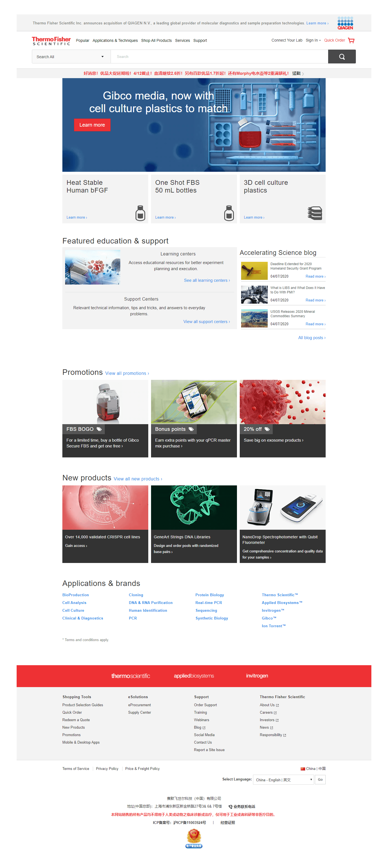388x868 pixels.
Task: Click the Quick Order link in header
Action: (x=335, y=40)
